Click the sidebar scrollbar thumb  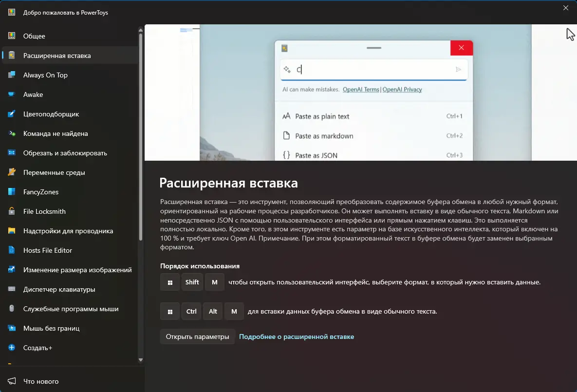pos(141,137)
